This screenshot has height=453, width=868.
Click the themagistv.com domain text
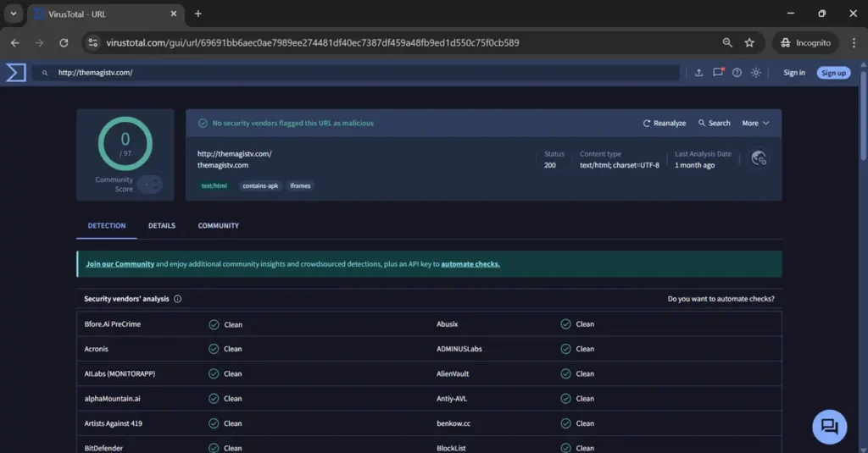tap(223, 165)
